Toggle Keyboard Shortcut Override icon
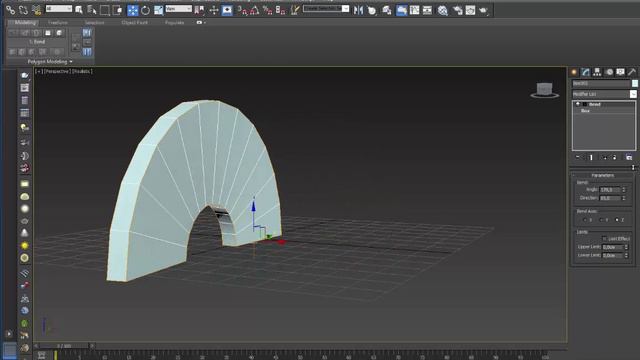 click(227, 10)
